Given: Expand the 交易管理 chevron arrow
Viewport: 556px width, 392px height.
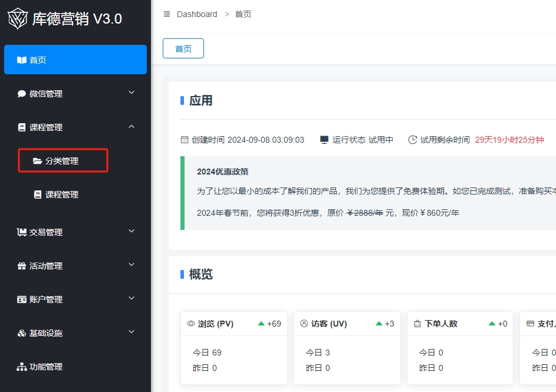Looking at the screenshot, I should (131, 232).
